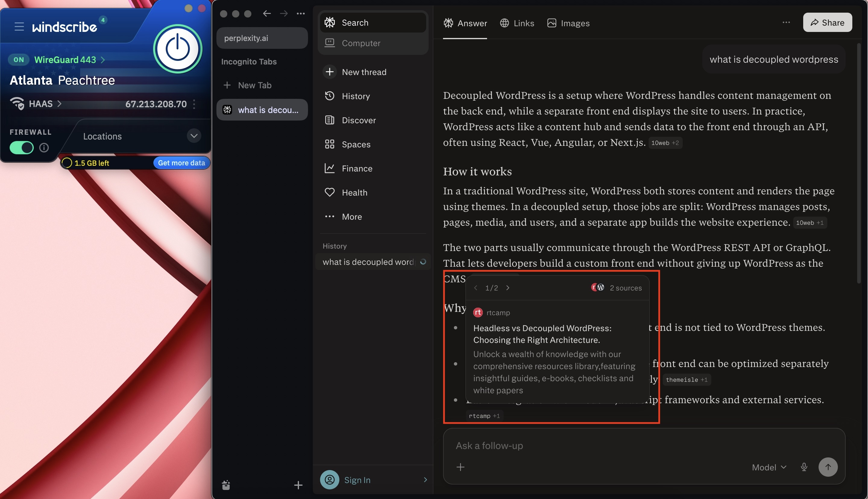The image size is (868, 499).
Task: Click the submit arrow button
Action: pyautogui.click(x=828, y=467)
